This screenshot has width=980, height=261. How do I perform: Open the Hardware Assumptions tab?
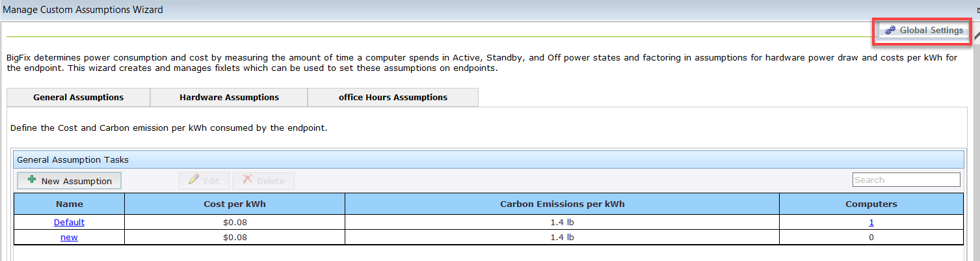click(x=229, y=98)
